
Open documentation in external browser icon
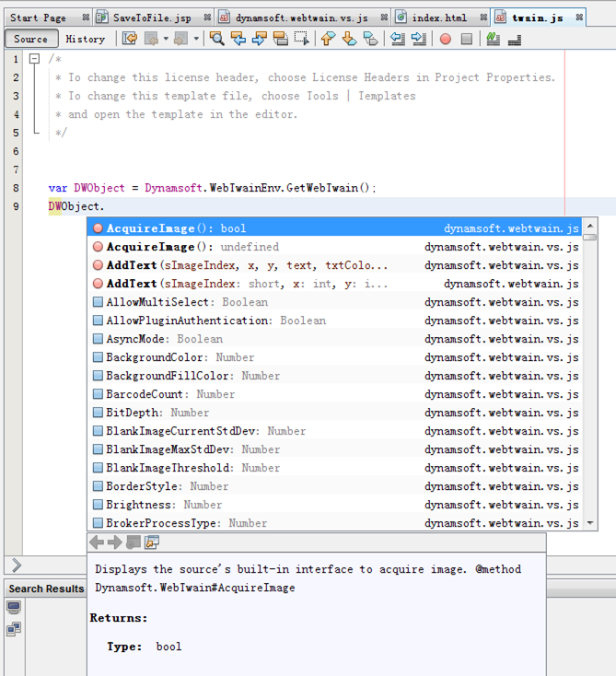pyautogui.click(x=152, y=542)
